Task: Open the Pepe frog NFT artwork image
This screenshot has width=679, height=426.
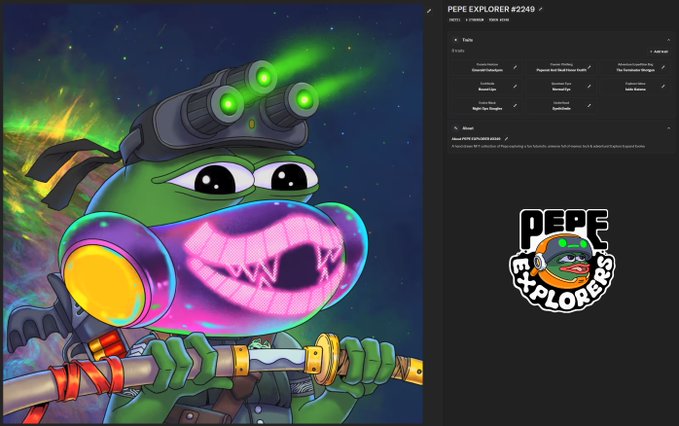Action: pos(213,214)
